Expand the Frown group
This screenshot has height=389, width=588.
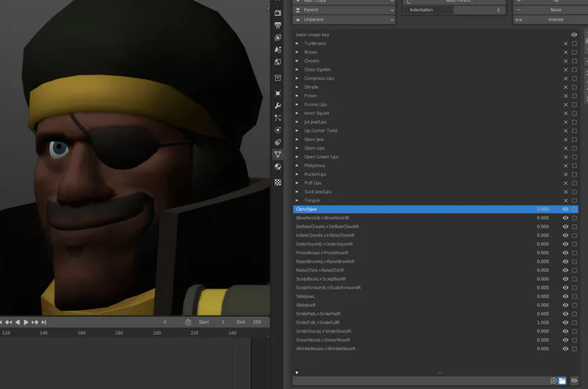[x=297, y=96]
